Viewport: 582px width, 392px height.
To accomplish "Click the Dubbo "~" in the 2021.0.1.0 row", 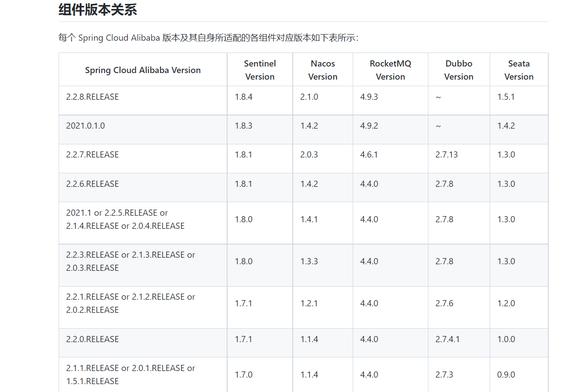I will [438, 126].
